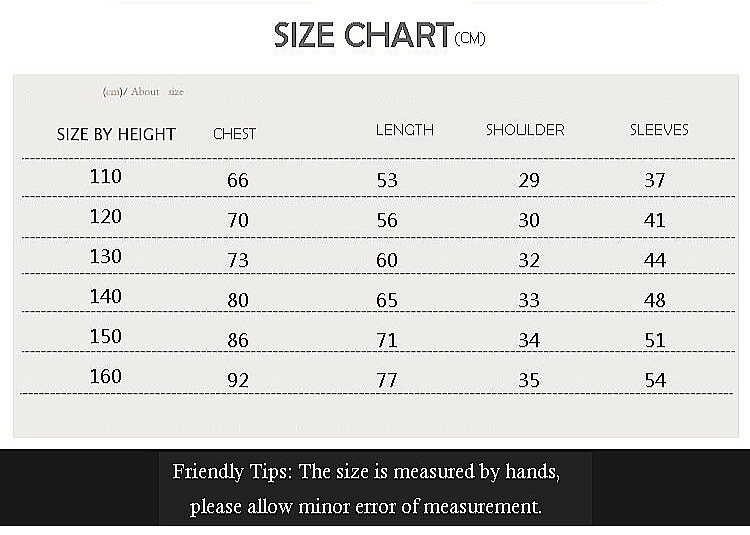Select sleeves value 48
The height and width of the screenshot is (535, 750).
click(x=655, y=301)
